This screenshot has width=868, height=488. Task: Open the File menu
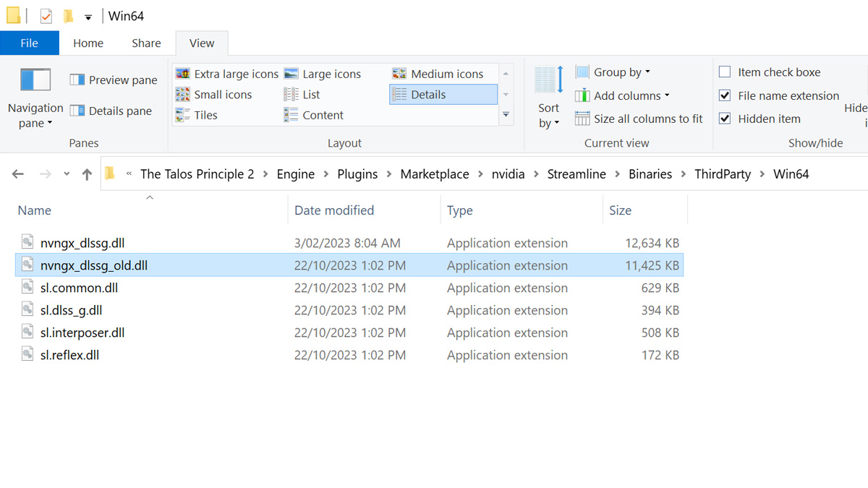coord(29,43)
